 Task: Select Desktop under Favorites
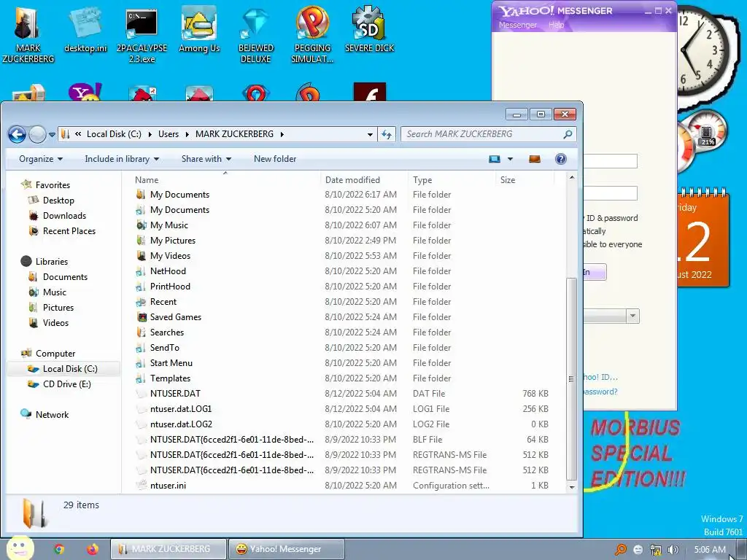point(58,201)
